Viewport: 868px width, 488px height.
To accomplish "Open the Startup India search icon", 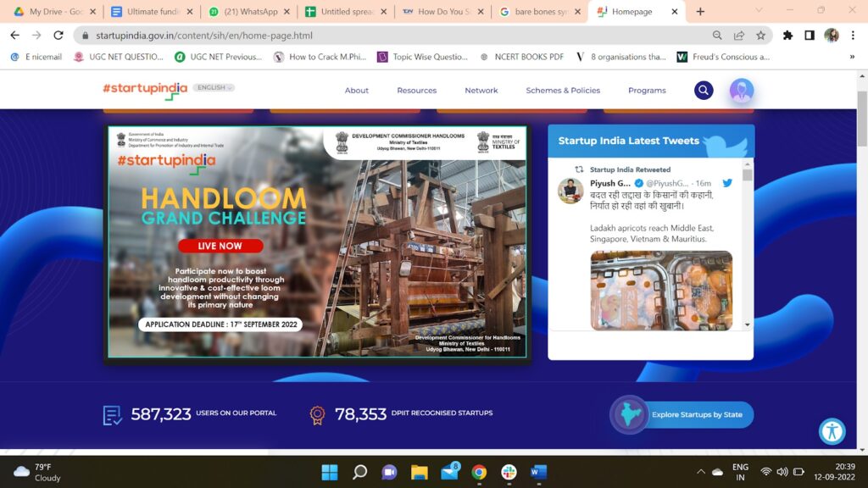I will [704, 90].
